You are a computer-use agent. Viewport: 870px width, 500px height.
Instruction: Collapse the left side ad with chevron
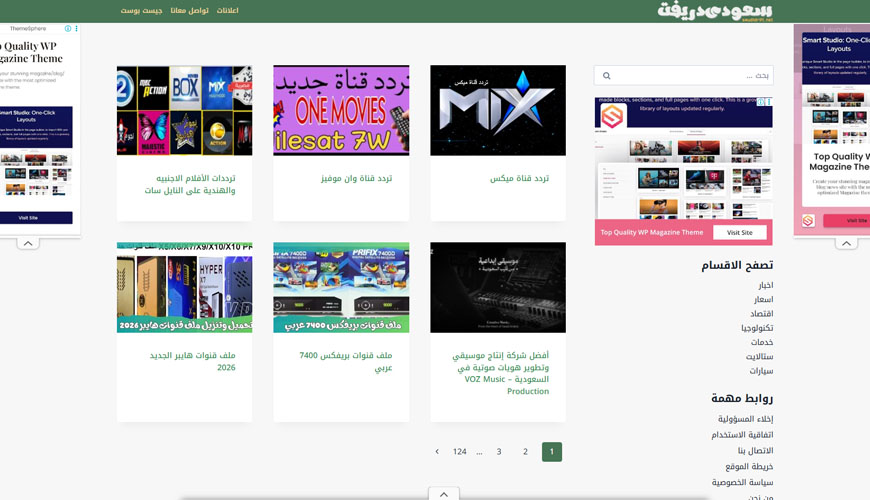coord(28,243)
